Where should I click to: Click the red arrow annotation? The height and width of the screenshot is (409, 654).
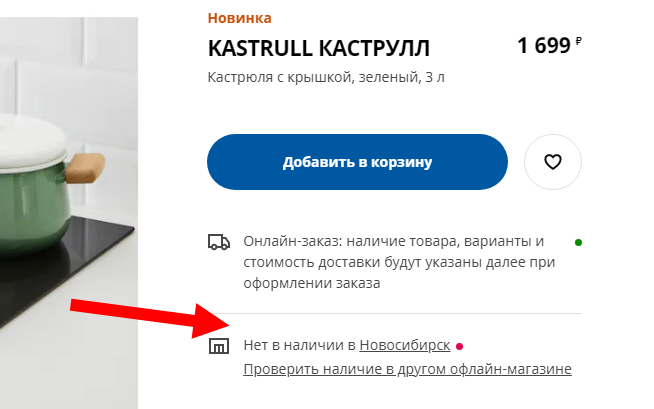pyautogui.click(x=150, y=319)
